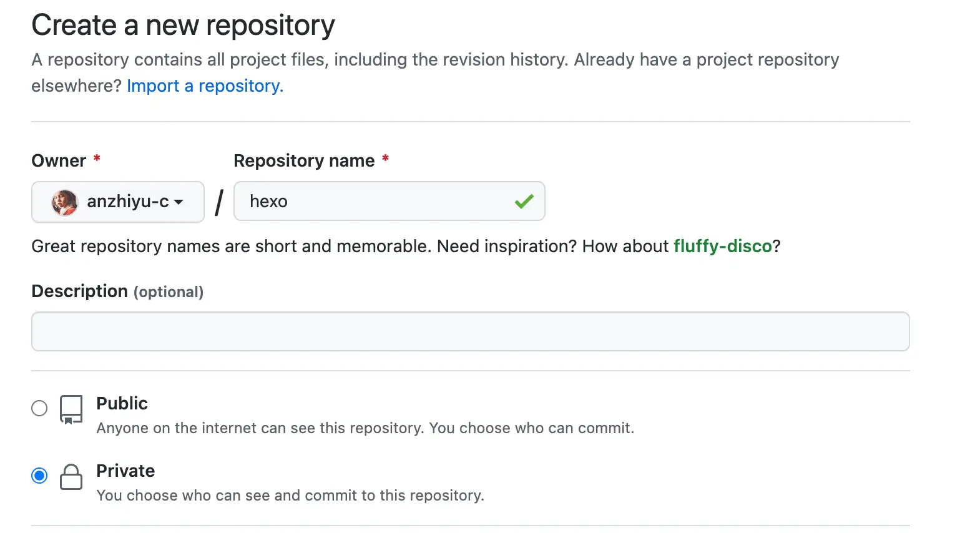This screenshot has height=533, width=980.
Task: Click the Private option label
Action: point(125,471)
